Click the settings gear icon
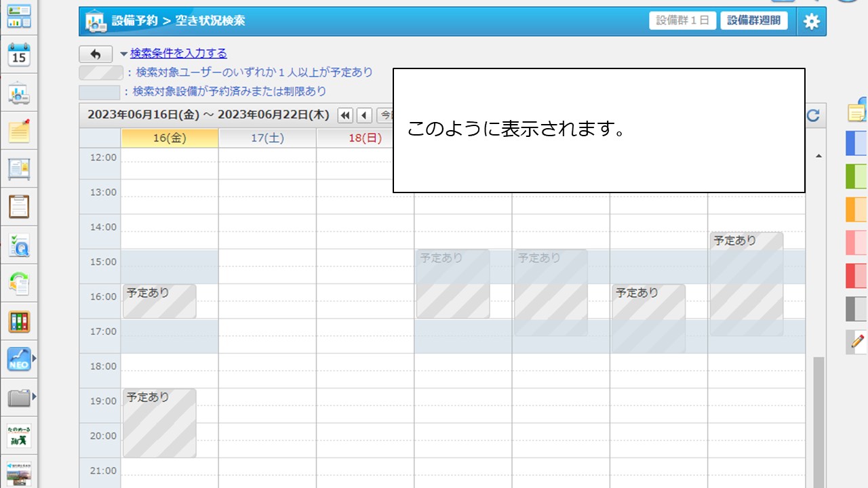 click(811, 21)
